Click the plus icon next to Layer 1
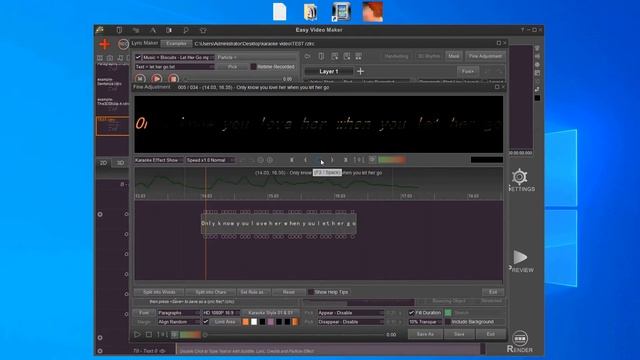Viewport: 640px width, 360px height. [x=360, y=71]
